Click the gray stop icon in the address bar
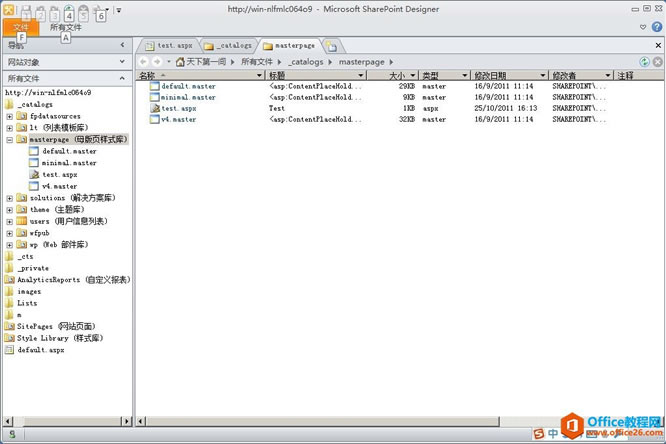Screen dimensions: 666x444 coord(658,62)
